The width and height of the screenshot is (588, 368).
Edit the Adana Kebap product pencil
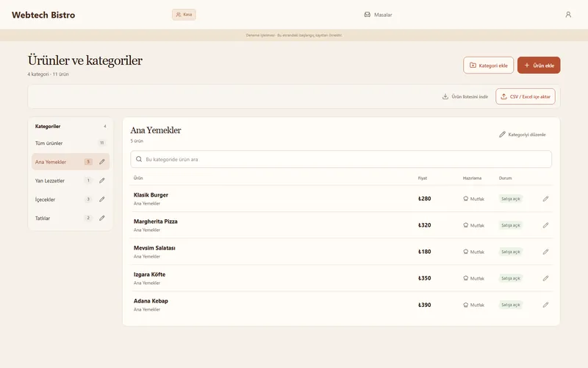click(x=545, y=305)
